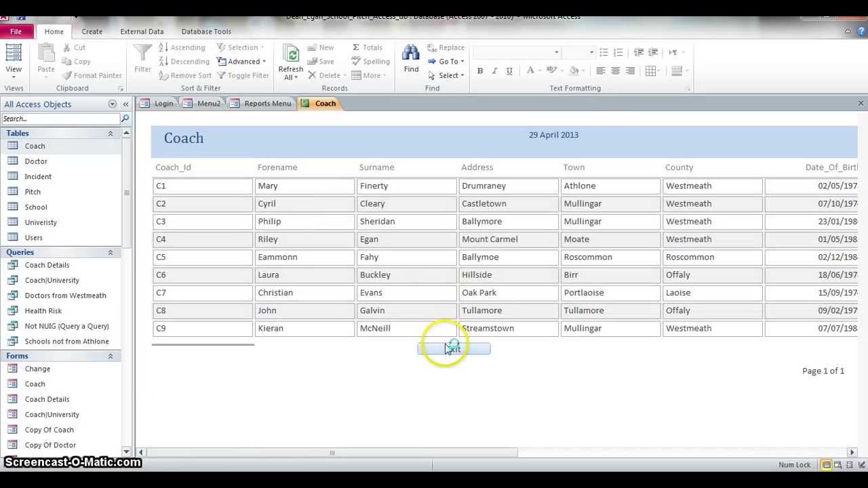Viewport: 868px width, 488px height.
Task: Switch to the Reports Menu document tab
Action: pos(260,103)
